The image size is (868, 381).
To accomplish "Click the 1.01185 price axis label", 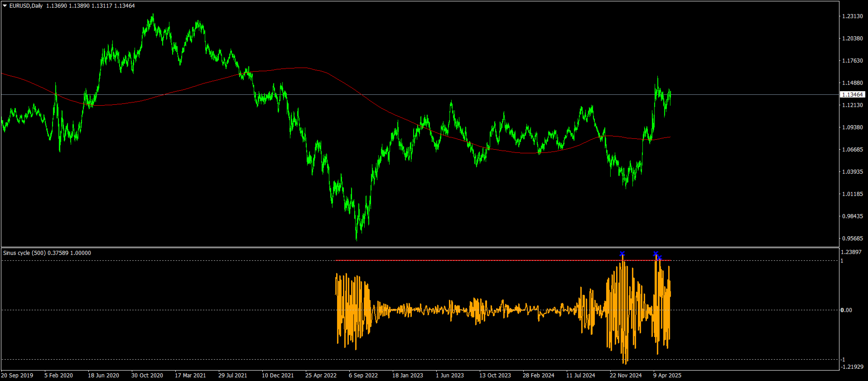I will point(852,194).
